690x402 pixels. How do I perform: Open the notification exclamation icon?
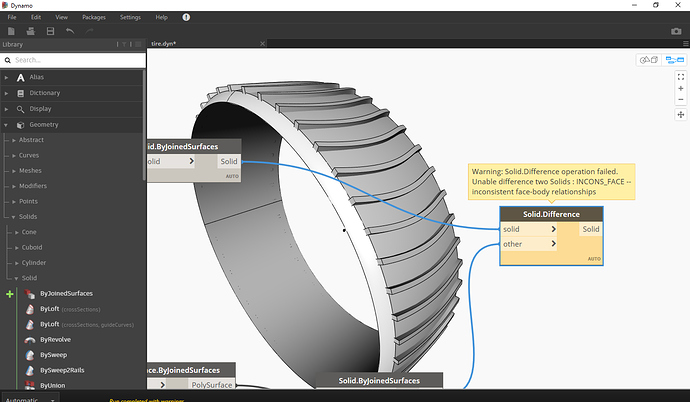[x=186, y=17]
